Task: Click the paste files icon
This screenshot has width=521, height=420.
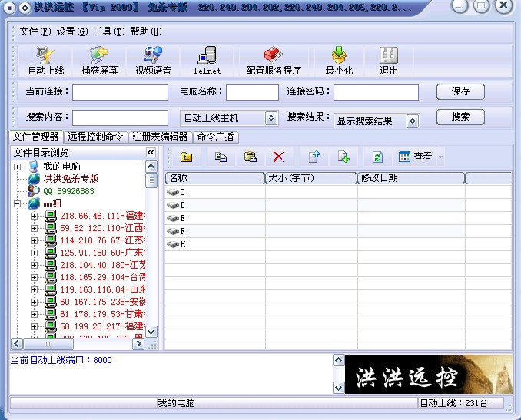Action: [x=251, y=157]
